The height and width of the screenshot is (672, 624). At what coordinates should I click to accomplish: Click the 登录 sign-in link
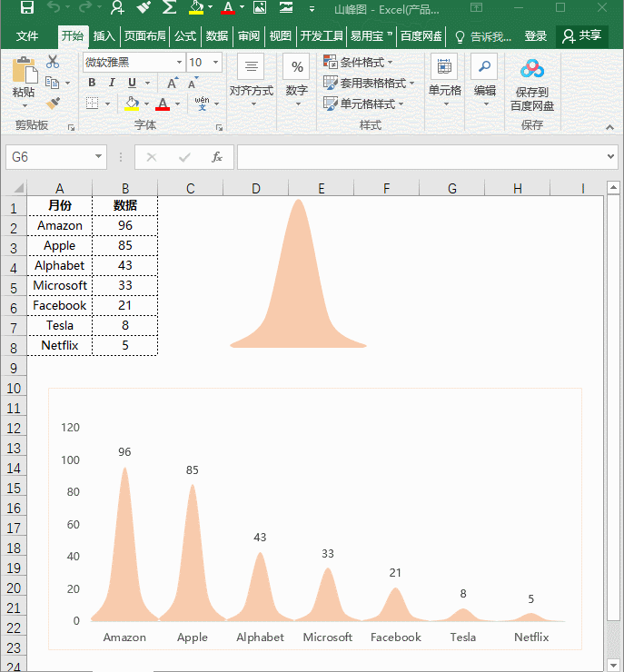[536, 36]
